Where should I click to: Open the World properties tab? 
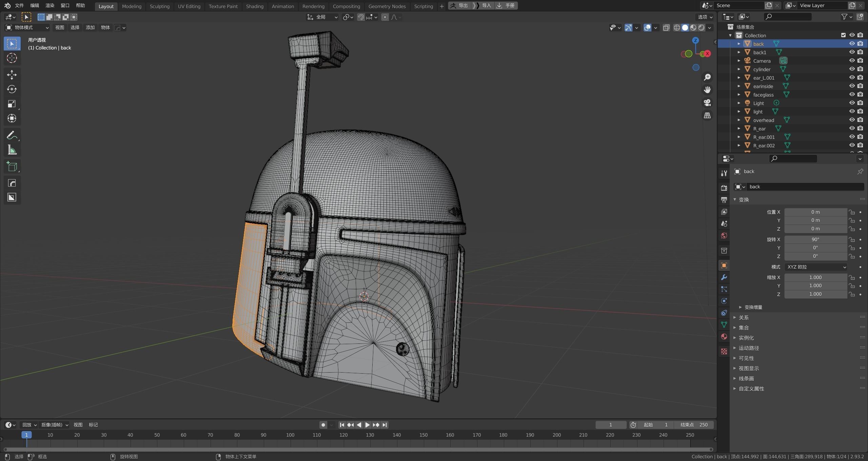click(724, 236)
